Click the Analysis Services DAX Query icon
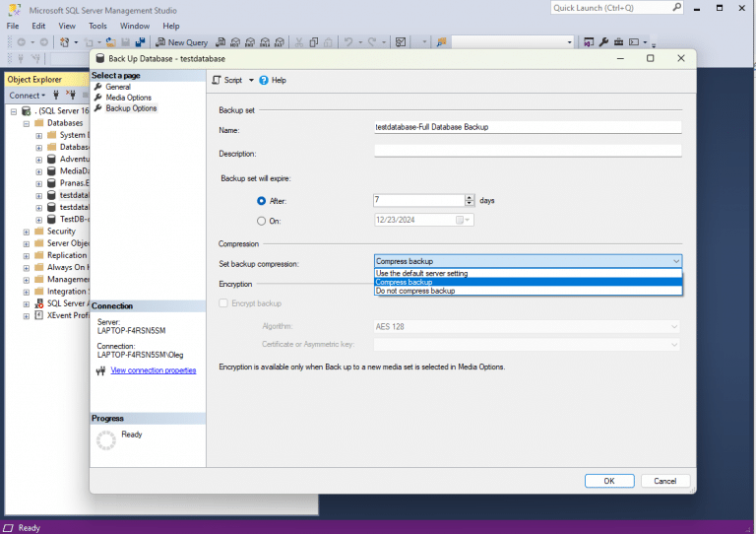756x534 pixels. click(x=280, y=42)
